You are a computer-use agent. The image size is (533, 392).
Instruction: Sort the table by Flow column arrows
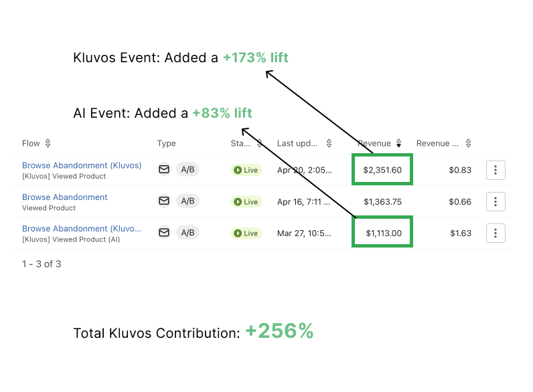(x=48, y=143)
